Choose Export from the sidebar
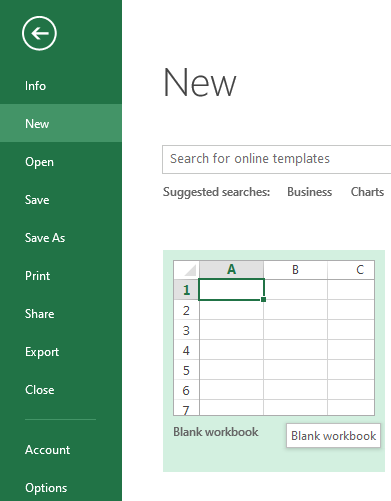Viewport: 391px width, 501px height. pos(61,352)
